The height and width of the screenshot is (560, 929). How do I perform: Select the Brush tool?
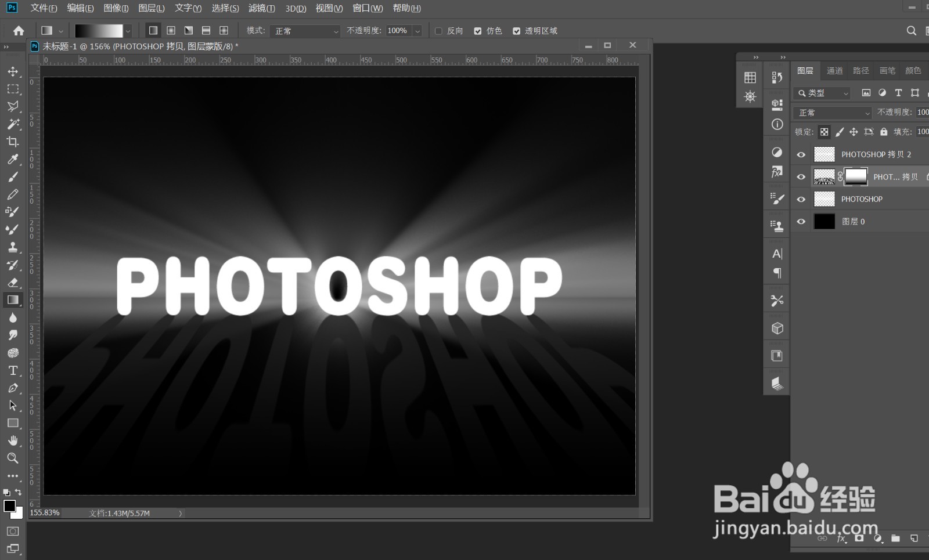point(13,176)
